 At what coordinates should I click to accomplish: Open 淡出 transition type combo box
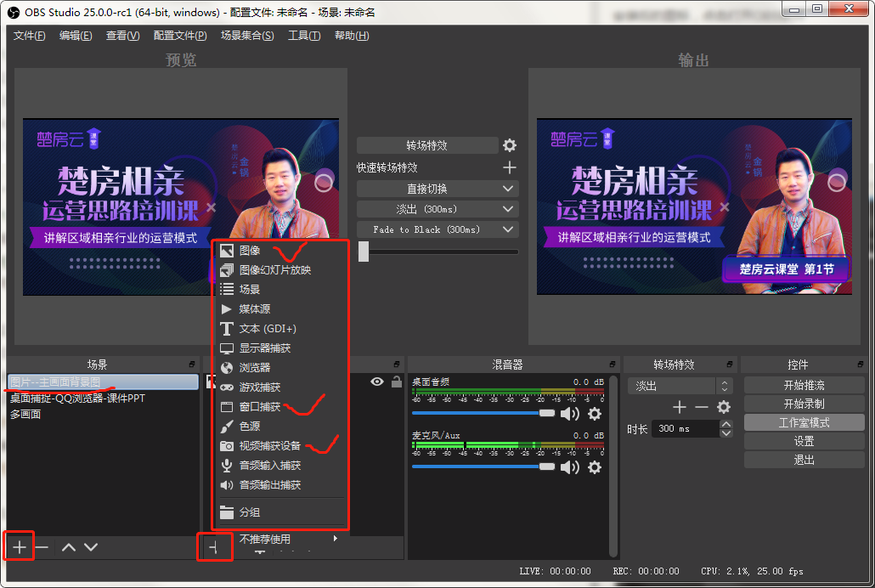pyautogui.click(x=680, y=386)
